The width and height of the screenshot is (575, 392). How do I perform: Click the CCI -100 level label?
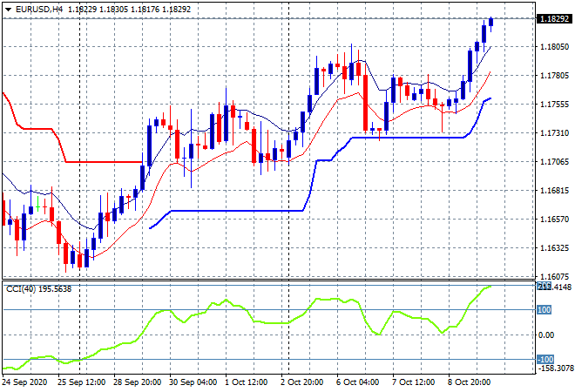(545, 360)
